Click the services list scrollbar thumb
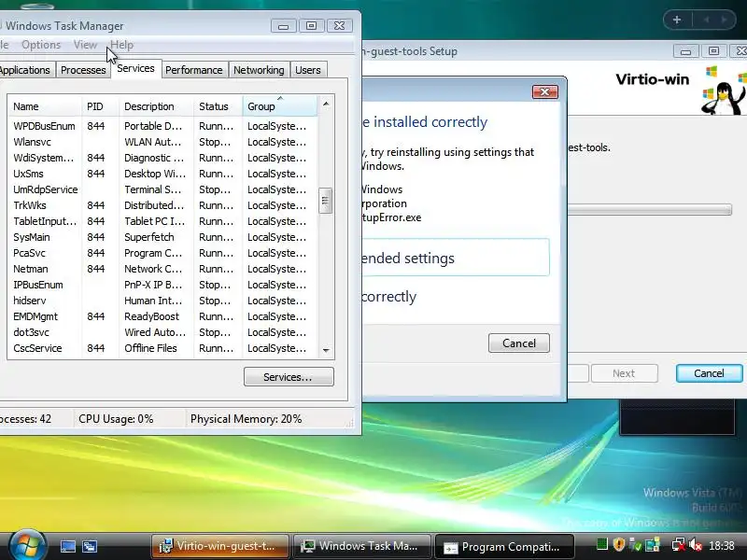 [x=325, y=201]
